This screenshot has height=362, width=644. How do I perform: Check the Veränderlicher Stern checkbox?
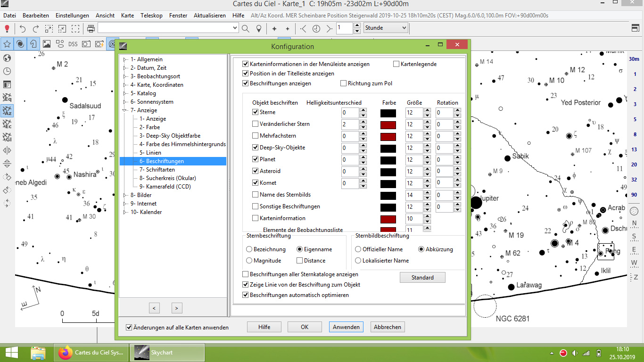point(255,124)
